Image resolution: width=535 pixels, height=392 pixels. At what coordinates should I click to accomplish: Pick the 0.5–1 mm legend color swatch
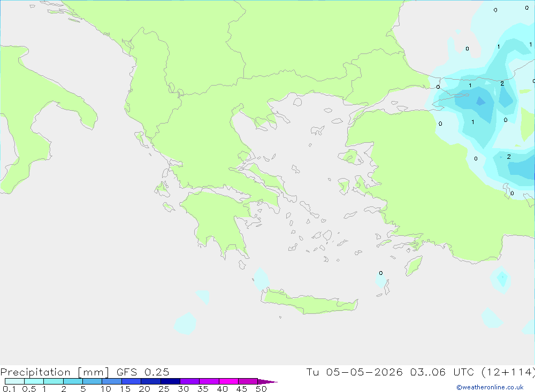[x=34, y=381]
